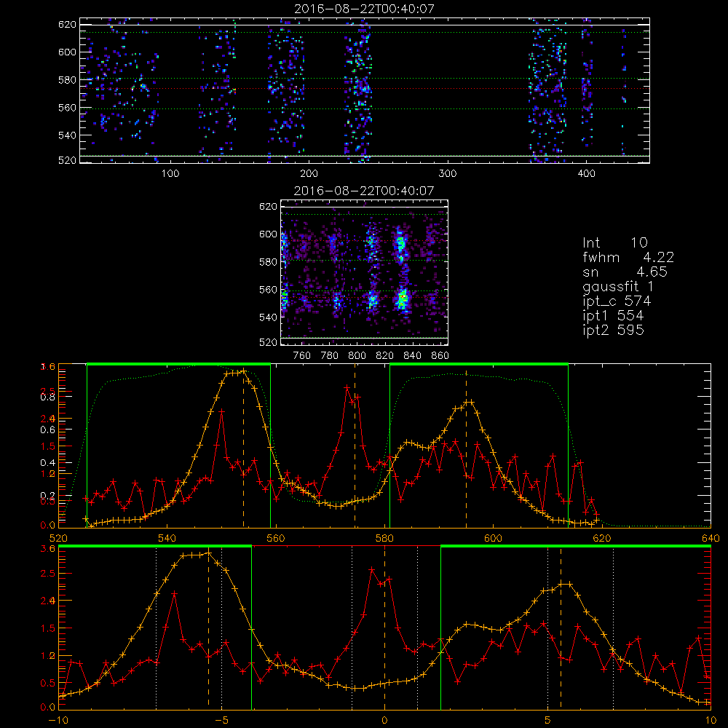Image resolution: width=728 pixels, height=728 pixels.
Task: Select the 'fwhm 4.22' readout line
Action: point(628,257)
